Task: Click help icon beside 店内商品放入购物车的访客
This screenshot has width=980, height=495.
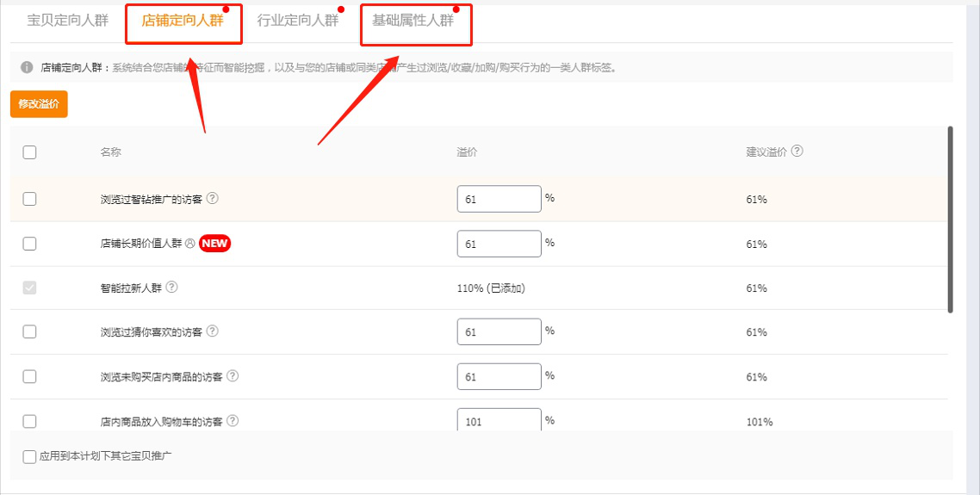Action: point(233,421)
